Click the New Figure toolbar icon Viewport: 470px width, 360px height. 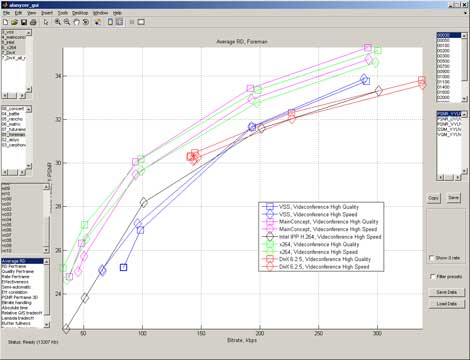[x=5, y=22]
